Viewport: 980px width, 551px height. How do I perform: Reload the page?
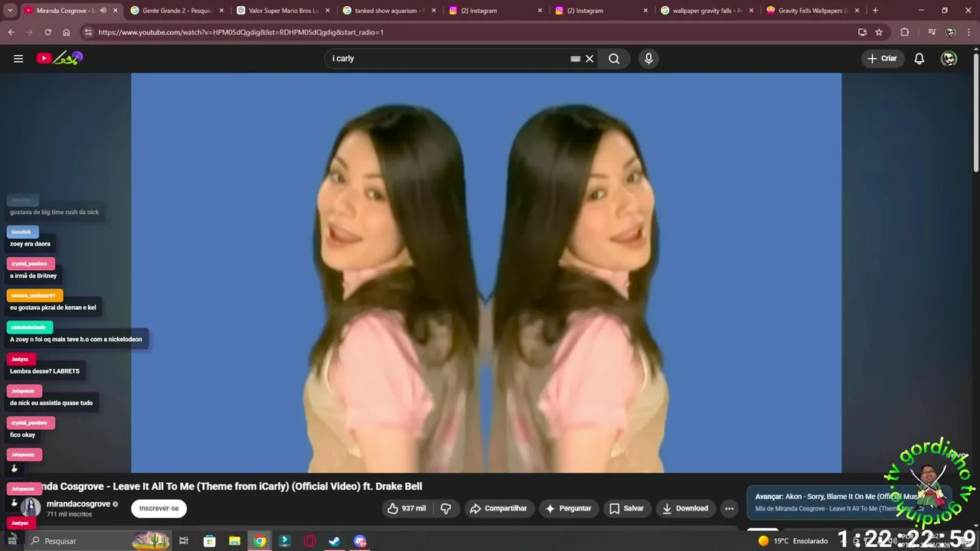click(x=47, y=32)
